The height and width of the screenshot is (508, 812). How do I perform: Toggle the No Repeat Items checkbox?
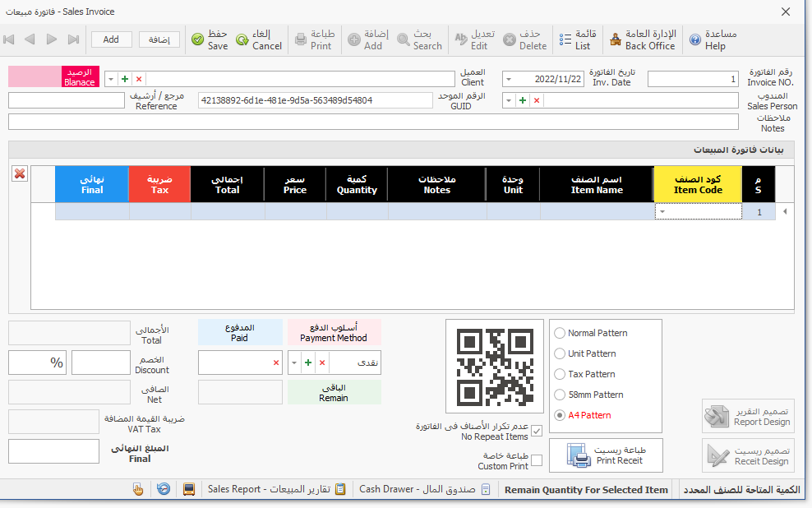pyautogui.click(x=537, y=431)
